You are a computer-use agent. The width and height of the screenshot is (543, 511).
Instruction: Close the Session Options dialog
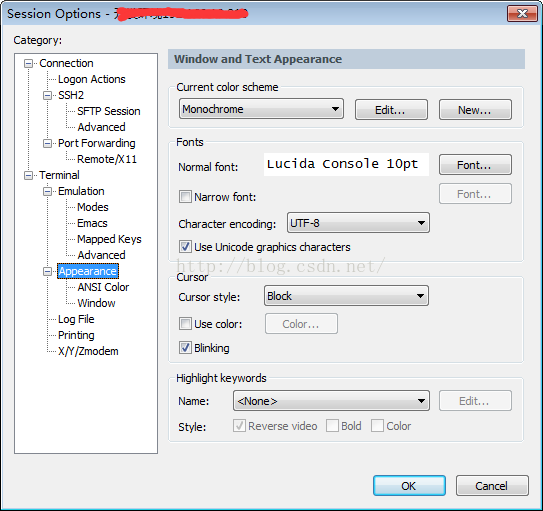coord(522,14)
